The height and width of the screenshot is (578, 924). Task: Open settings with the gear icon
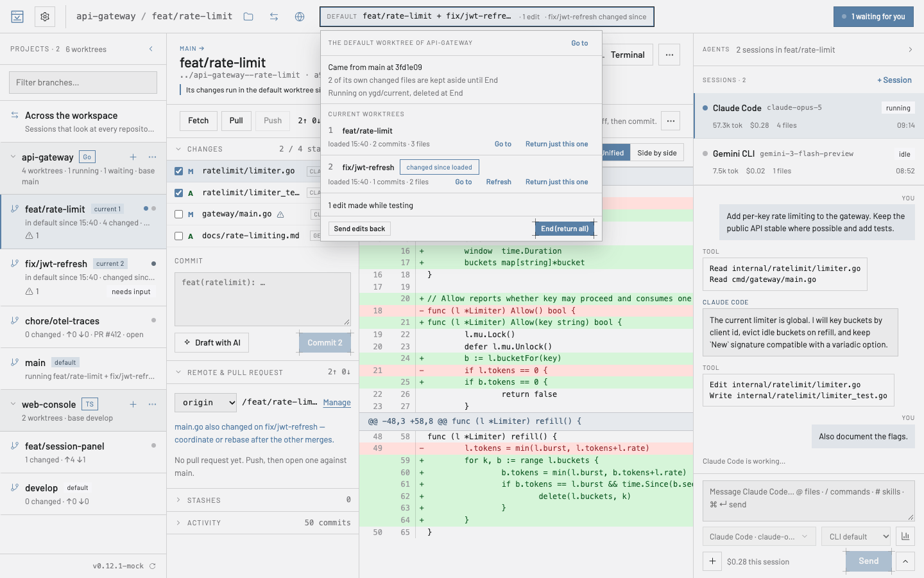tap(45, 17)
